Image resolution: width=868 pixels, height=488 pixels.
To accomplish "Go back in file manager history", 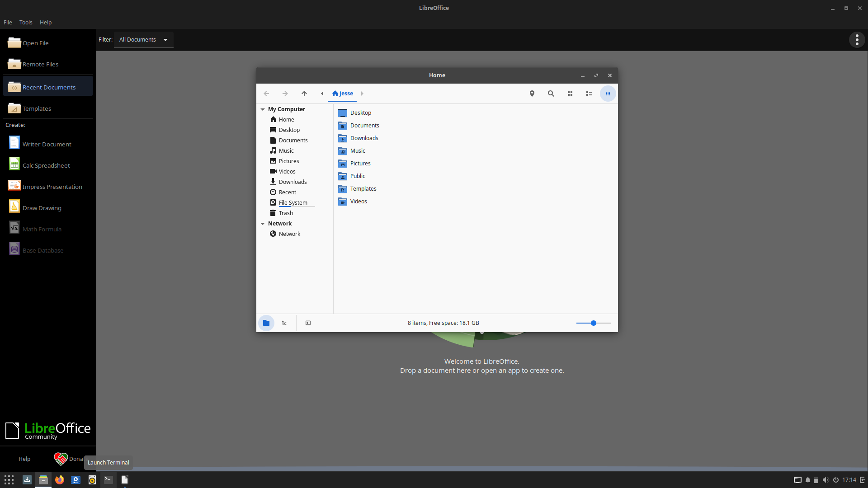I will [266, 94].
